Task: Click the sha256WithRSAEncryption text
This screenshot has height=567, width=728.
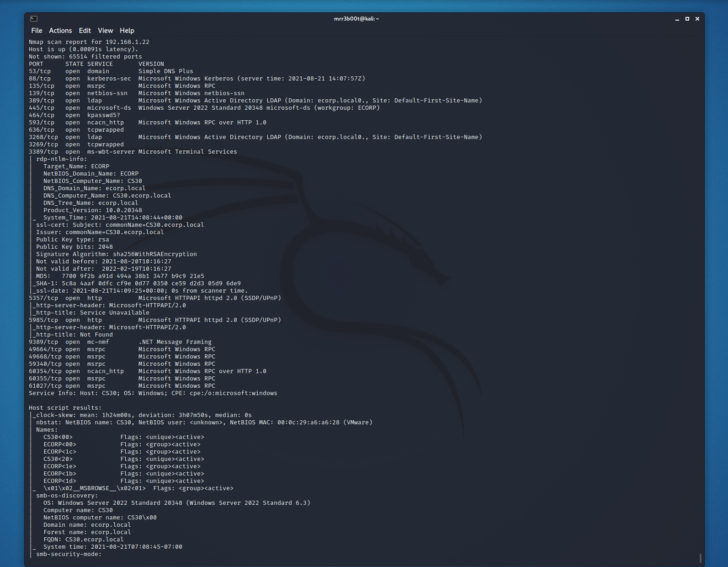Action: [155, 254]
